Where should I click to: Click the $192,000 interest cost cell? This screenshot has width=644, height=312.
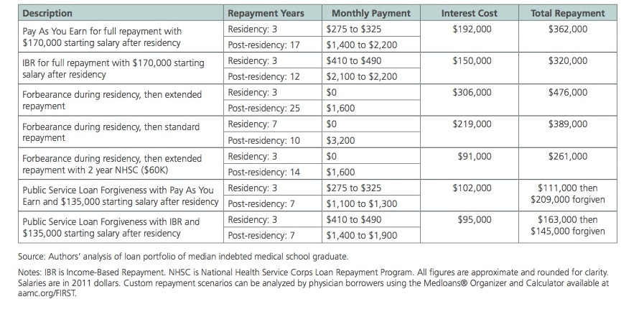[472, 29]
